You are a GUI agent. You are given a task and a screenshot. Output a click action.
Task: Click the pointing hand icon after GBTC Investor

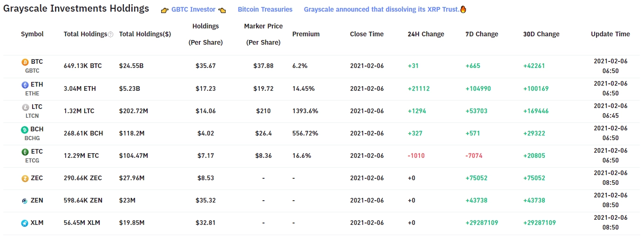tap(222, 10)
